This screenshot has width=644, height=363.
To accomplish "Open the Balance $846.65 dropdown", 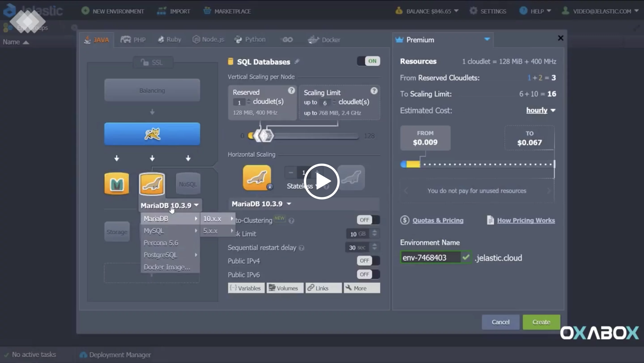I will [x=427, y=11].
